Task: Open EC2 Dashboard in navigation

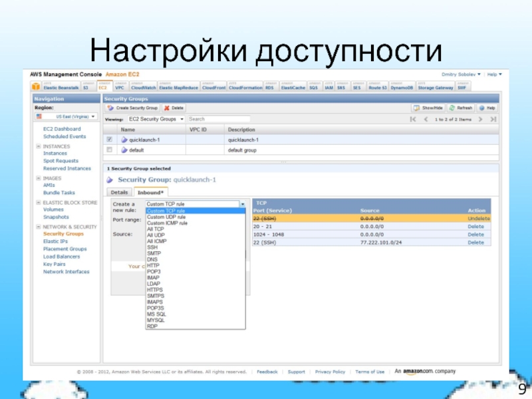Action: tap(62, 129)
